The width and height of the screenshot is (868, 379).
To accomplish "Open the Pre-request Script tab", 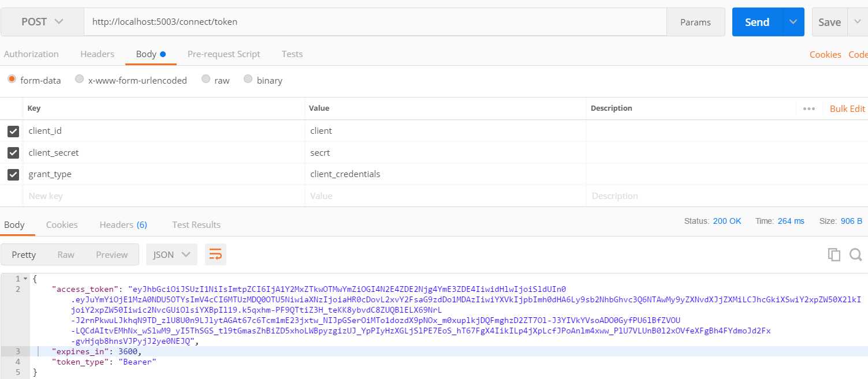I will tap(223, 54).
